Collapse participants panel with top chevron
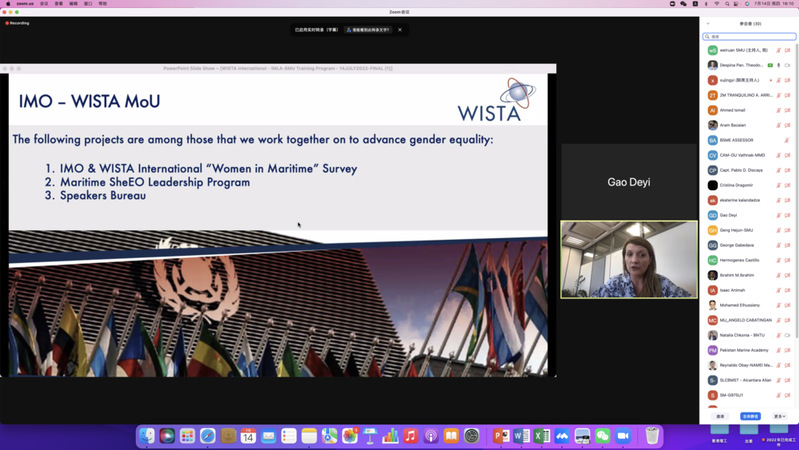The width and height of the screenshot is (799, 450). 708,23
